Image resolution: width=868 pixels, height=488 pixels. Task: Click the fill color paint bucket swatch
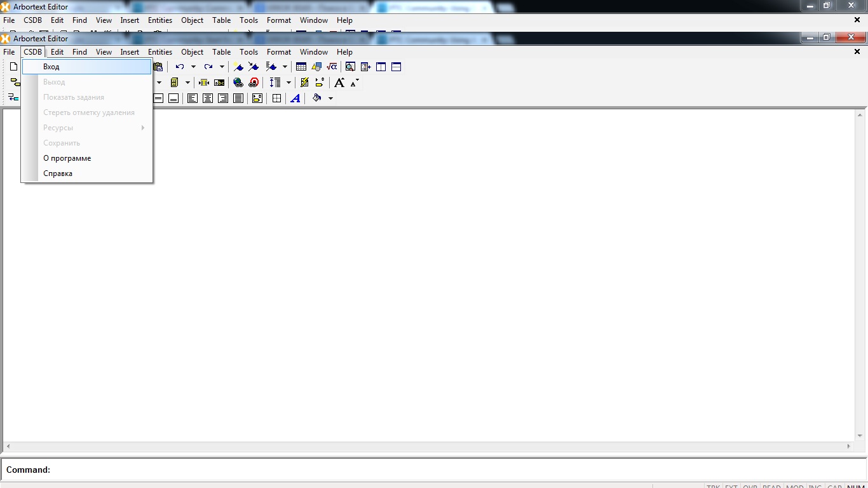click(x=316, y=98)
